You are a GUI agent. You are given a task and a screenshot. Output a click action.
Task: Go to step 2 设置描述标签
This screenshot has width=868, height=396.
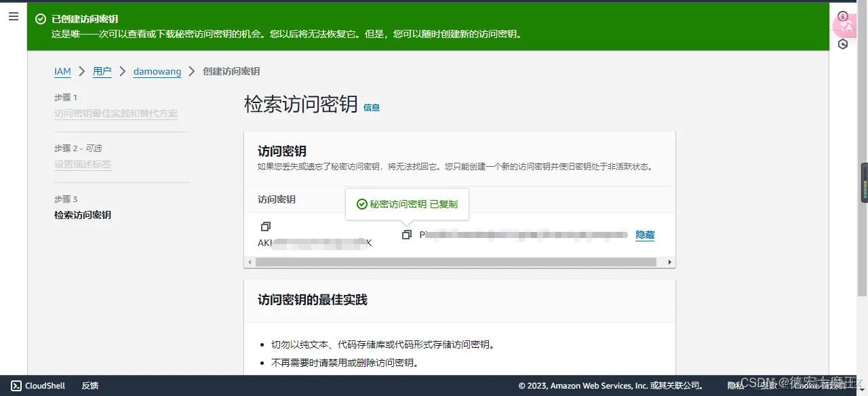83,164
